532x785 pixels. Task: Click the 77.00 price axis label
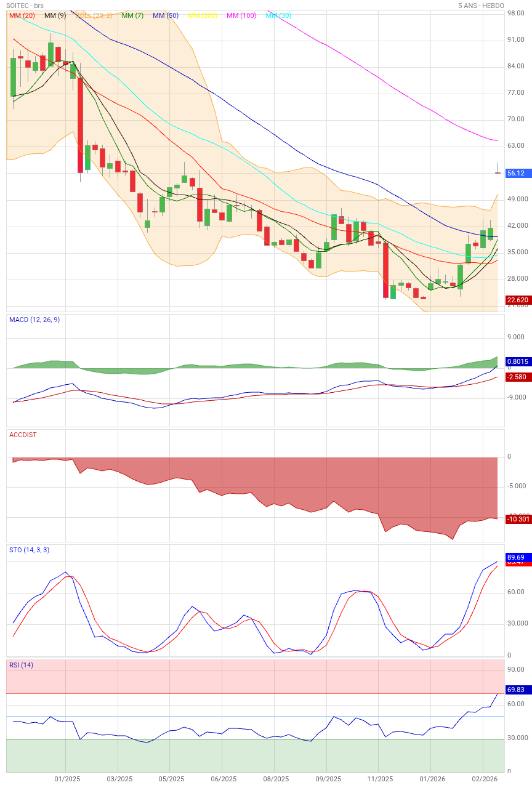pyautogui.click(x=515, y=92)
